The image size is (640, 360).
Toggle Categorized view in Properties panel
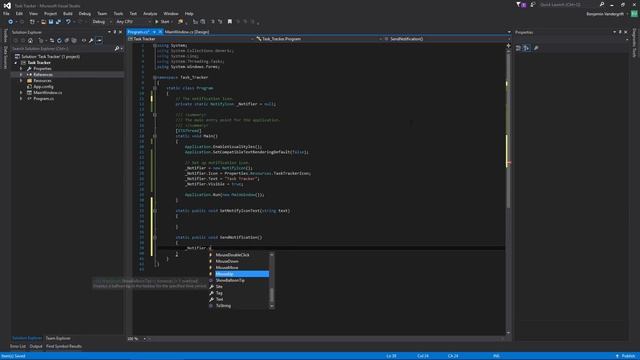(518, 48)
